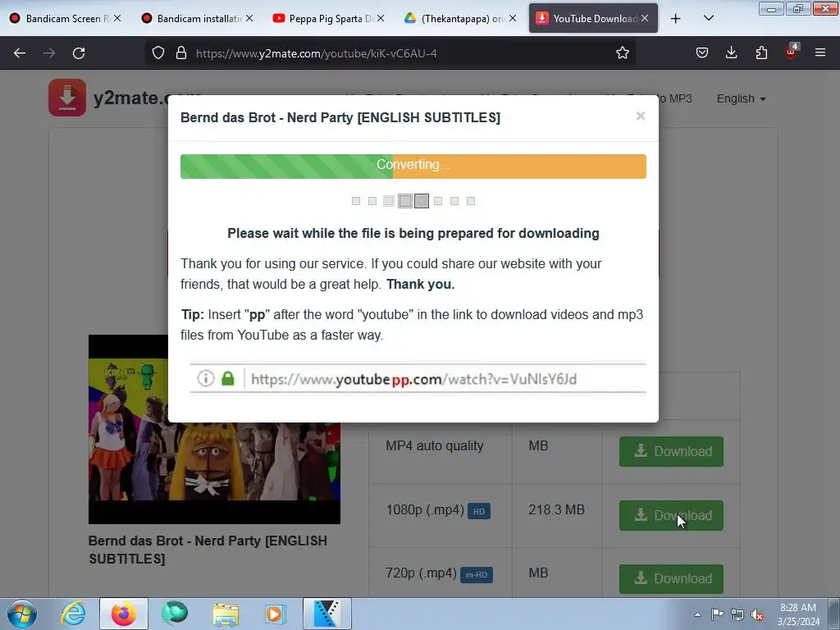The image size is (840, 630).
Task: Click the "1080p (.mp4)" quality label
Action: pyautogui.click(x=425, y=509)
